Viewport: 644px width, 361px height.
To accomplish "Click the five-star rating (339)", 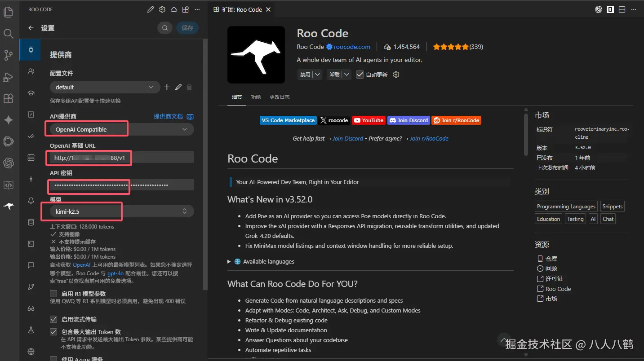I will coord(458,47).
